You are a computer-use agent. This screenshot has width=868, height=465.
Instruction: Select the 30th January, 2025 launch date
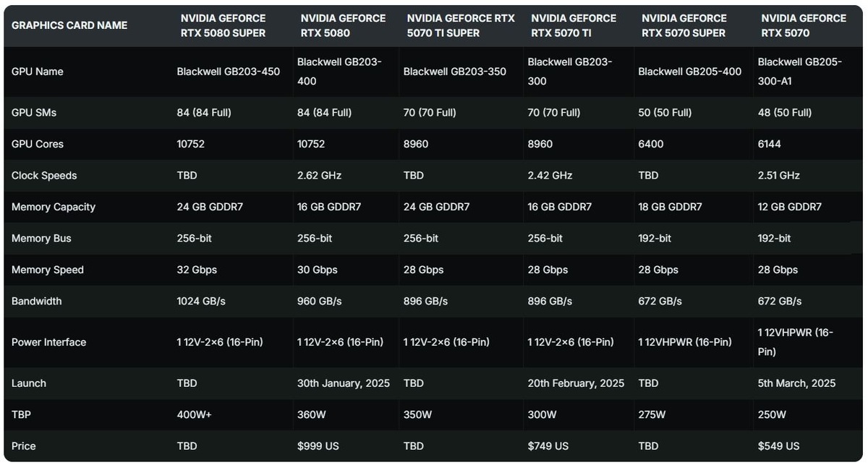(344, 383)
